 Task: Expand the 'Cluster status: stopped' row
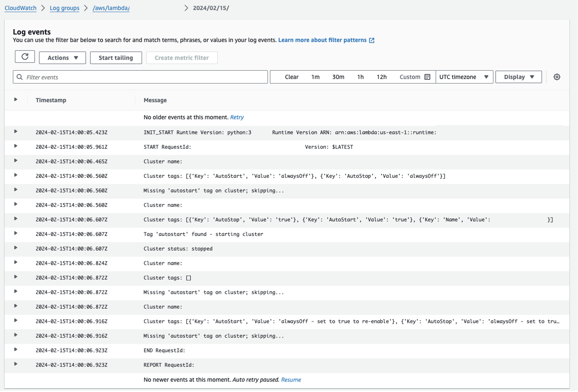pyautogui.click(x=16, y=248)
